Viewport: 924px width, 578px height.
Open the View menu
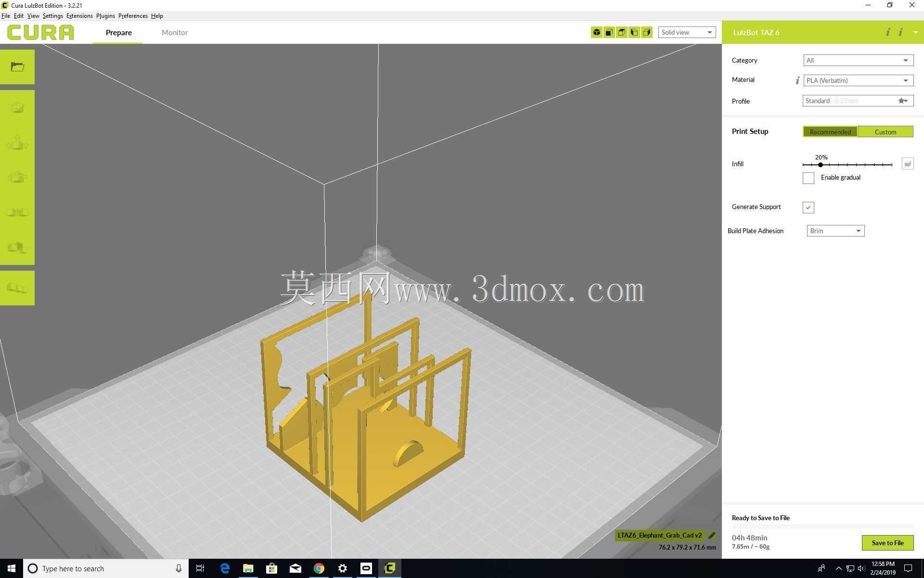[33, 16]
